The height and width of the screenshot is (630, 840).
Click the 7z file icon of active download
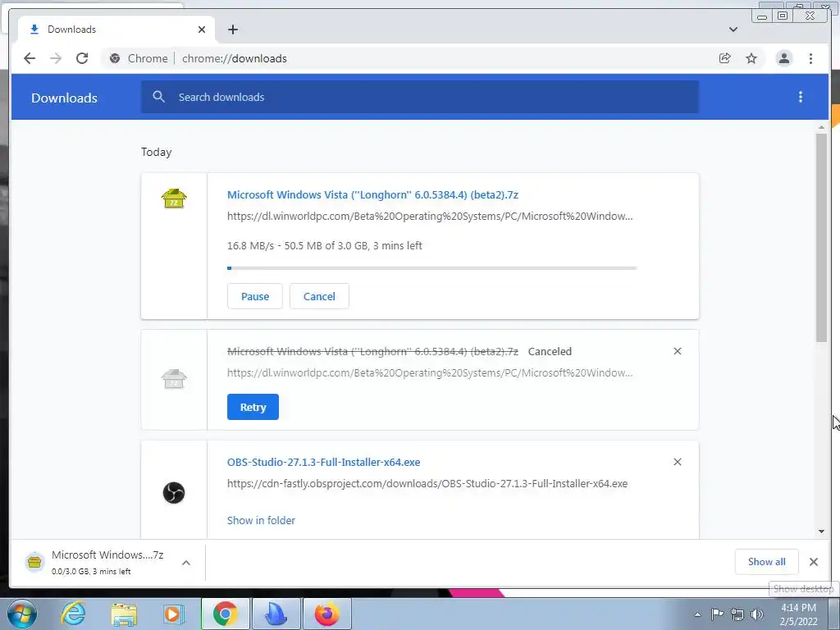174,199
